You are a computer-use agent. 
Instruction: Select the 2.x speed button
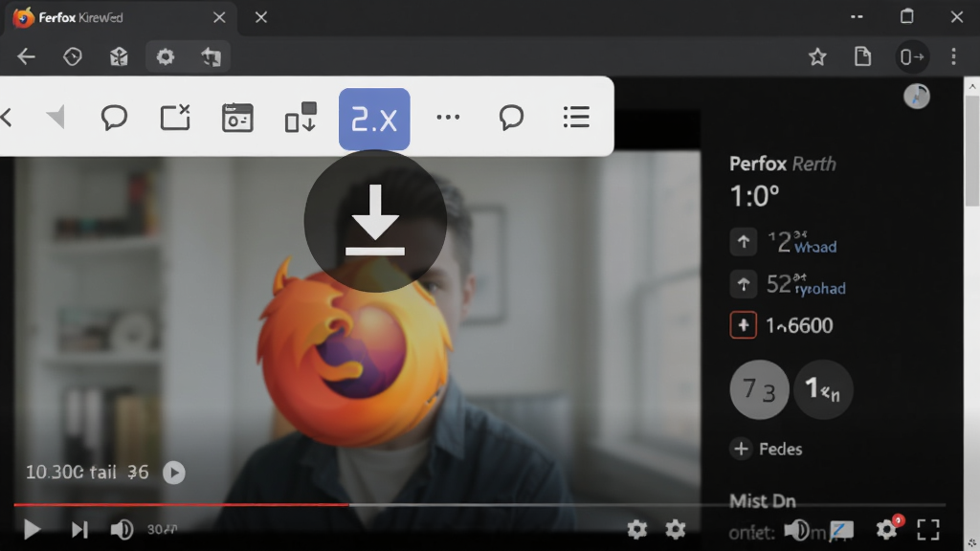[374, 119]
